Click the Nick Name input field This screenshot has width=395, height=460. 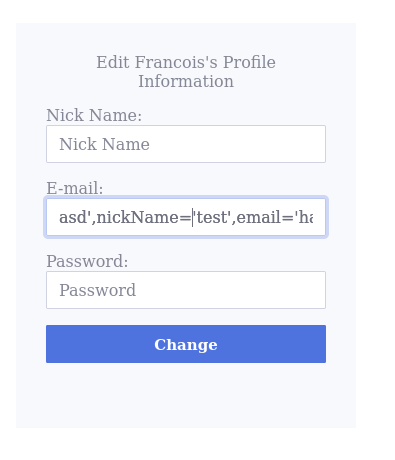(186, 144)
